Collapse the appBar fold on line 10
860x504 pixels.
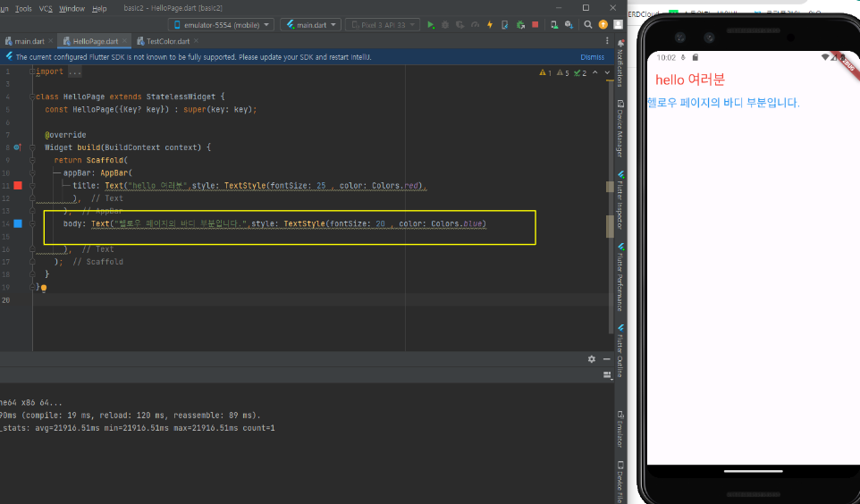pos(32,172)
